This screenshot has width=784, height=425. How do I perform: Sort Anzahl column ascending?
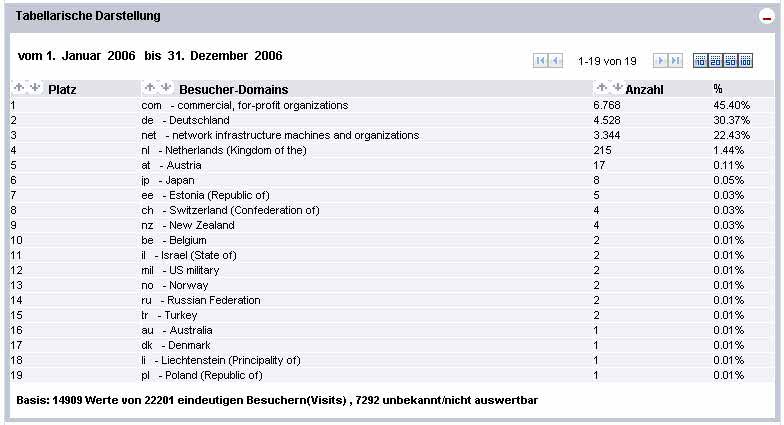(x=601, y=88)
